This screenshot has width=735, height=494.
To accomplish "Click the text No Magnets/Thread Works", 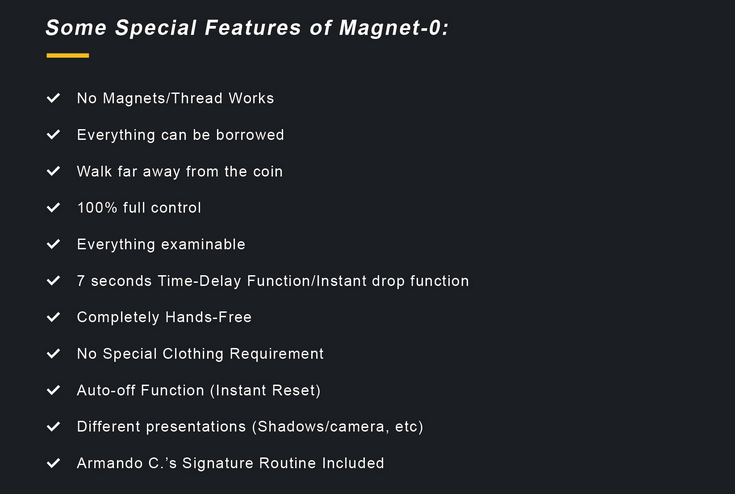I will tap(175, 98).
